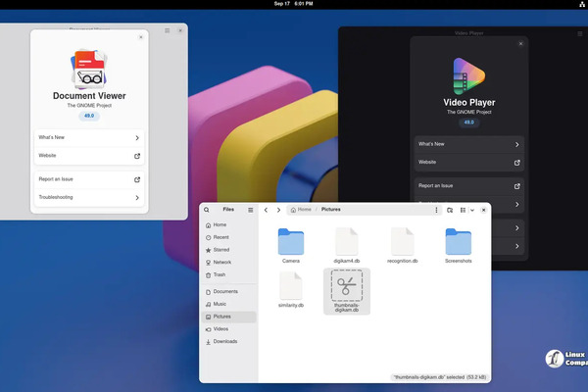Viewport: 588px width, 392px height.
Task: Open the Files path bar options menu
Action: (x=436, y=210)
